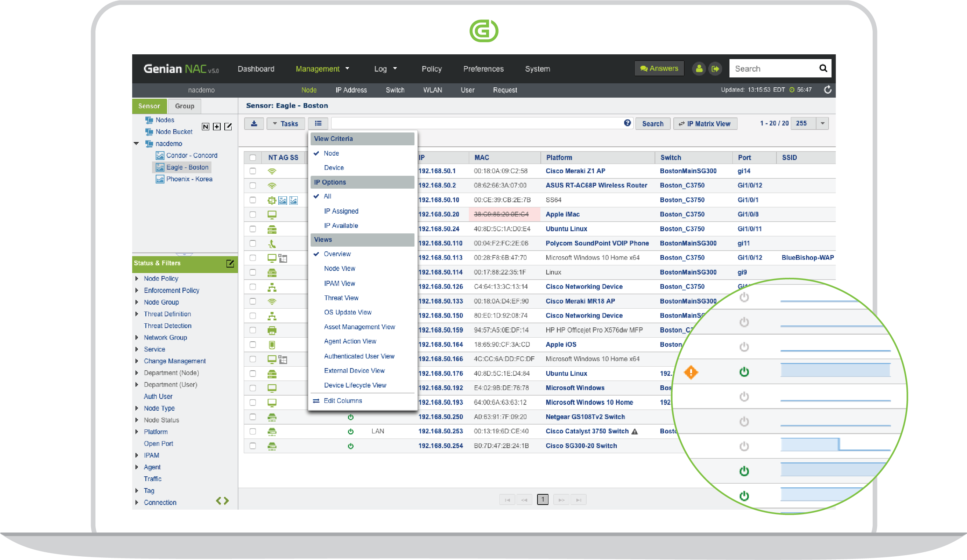
Task: Jump to the first page button
Action: [x=507, y=500]
